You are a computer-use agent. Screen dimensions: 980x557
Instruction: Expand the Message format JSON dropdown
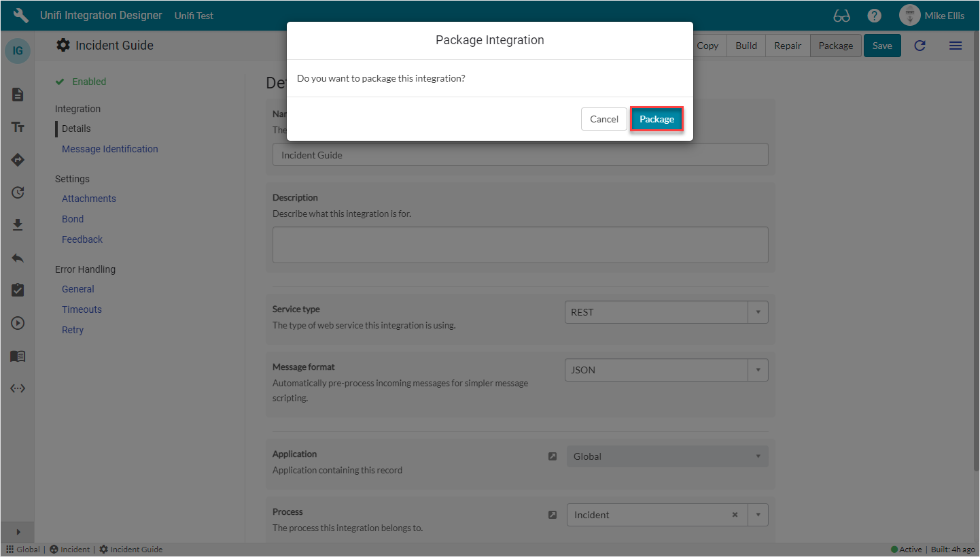(x=758, y=369)
